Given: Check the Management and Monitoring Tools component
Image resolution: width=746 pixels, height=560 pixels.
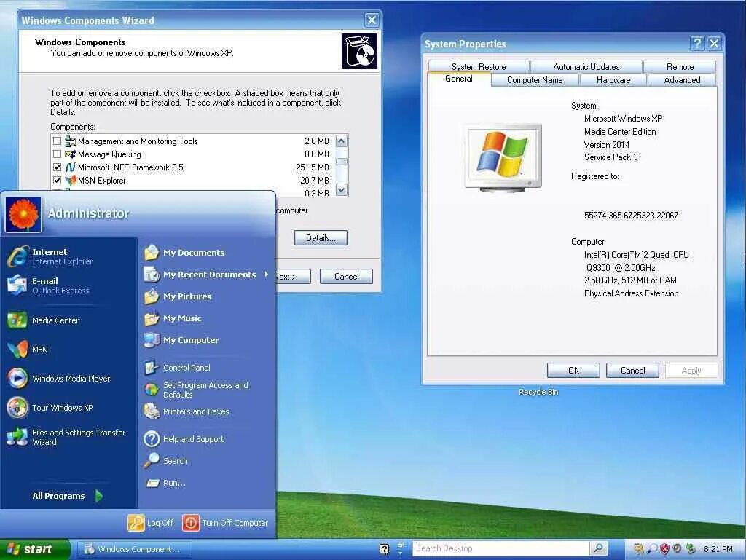Looking at the screenshot, I should coord(57,141).
